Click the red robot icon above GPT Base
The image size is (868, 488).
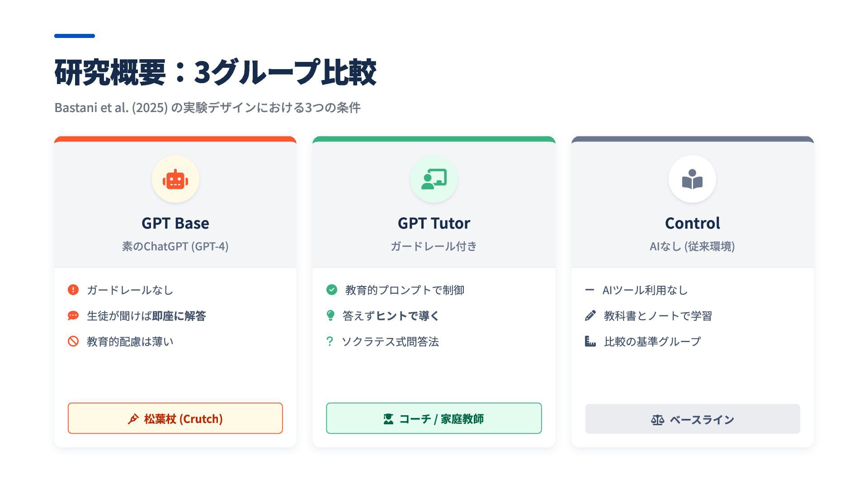tap(175, 180)
